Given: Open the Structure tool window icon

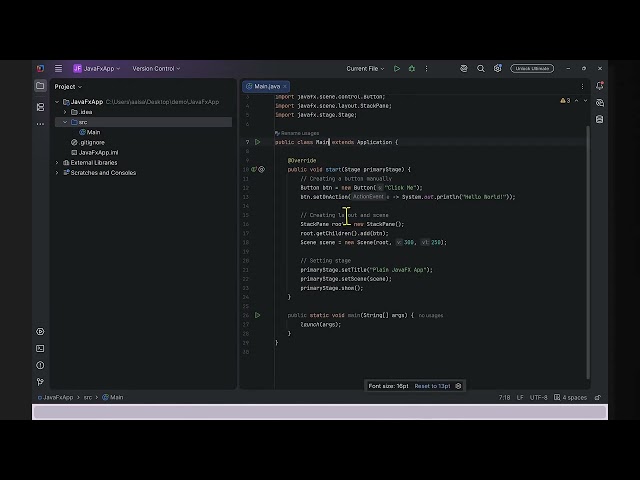Looking at the screenshot, I should tap(40, 107).
